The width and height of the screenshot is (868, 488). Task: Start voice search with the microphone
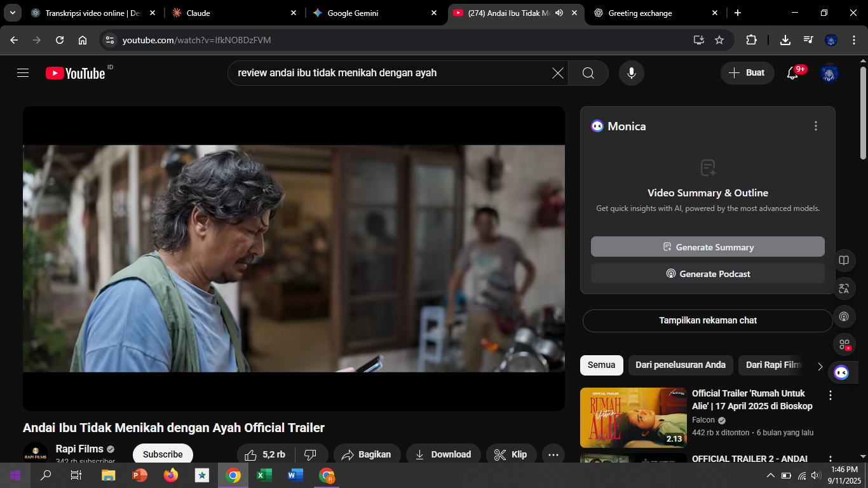[632, 73]
